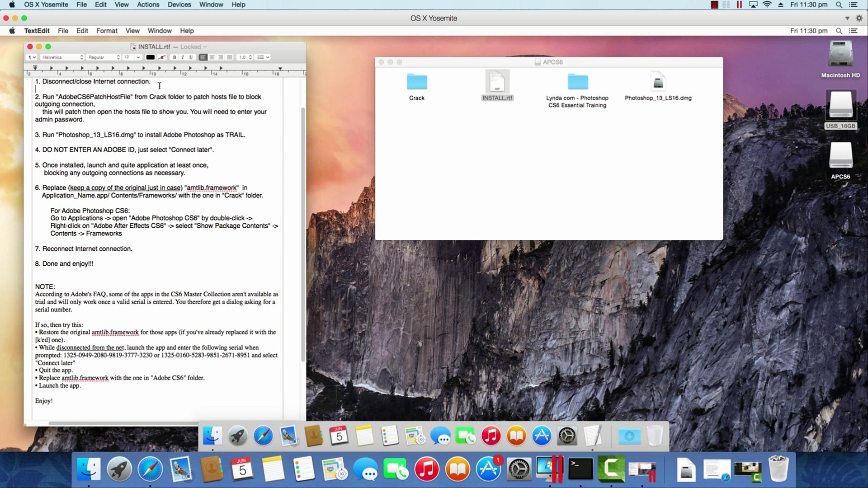Click the Locked label in title bar
This screenshot has height=488, width=868.
pyautogui.click(x=191, y=47)
